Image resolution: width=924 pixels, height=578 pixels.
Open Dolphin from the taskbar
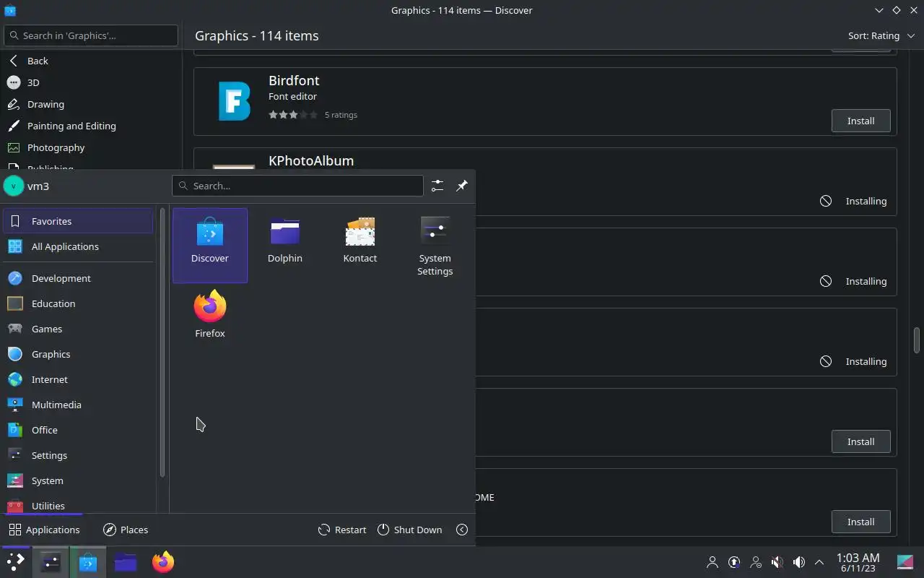(x=126, y=561)
